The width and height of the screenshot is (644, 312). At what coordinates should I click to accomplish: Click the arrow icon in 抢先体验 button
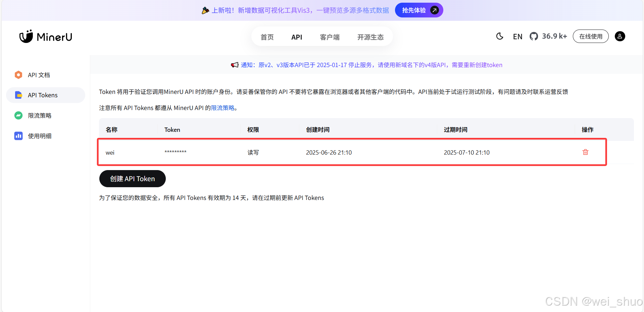click(x=435, y=10)
